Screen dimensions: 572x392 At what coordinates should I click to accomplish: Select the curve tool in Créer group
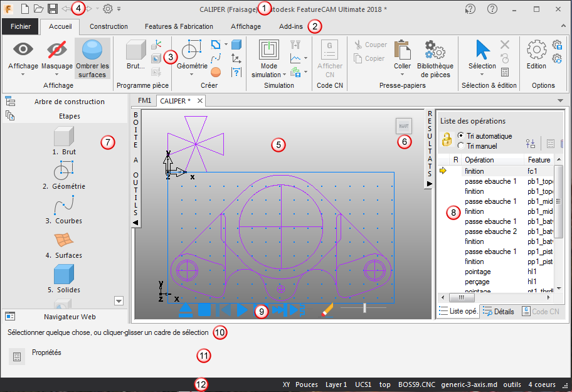[216, 58]
